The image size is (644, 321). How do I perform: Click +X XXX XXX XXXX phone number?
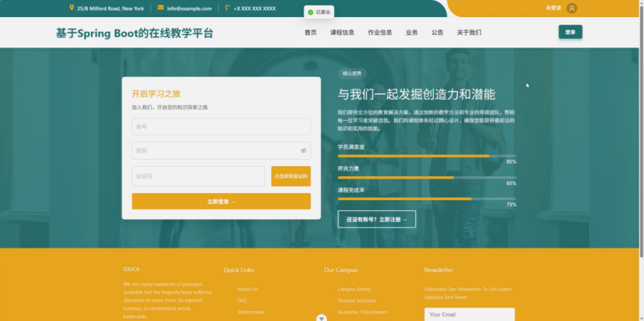(255, 9)
